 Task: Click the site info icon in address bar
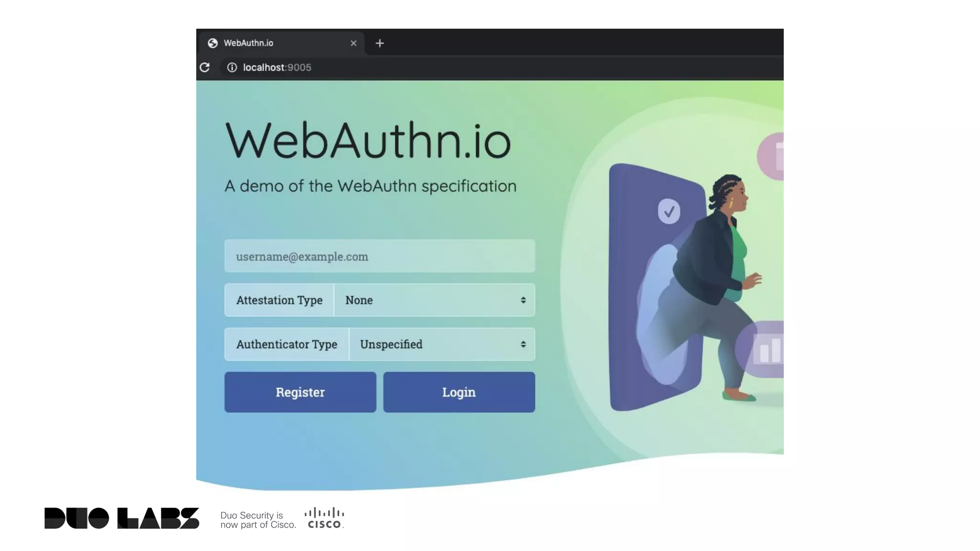pyautogui.click(x=232, y=67)
